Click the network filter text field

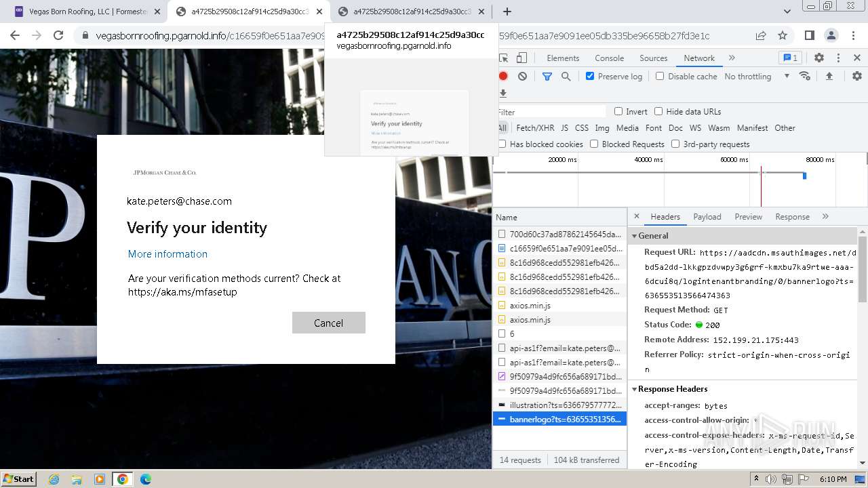coord(551,112)
